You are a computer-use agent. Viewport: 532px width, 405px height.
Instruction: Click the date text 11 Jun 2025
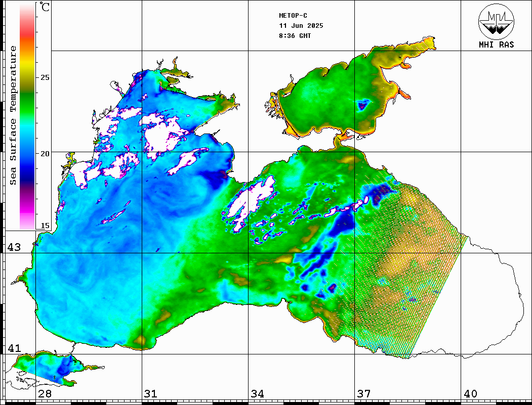coord(301,26)
